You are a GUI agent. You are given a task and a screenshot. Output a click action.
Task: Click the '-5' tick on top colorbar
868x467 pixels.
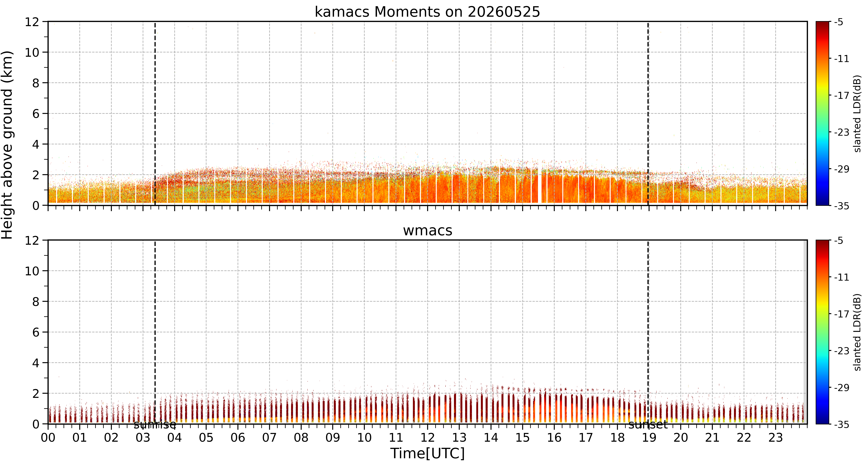point(839,22)
